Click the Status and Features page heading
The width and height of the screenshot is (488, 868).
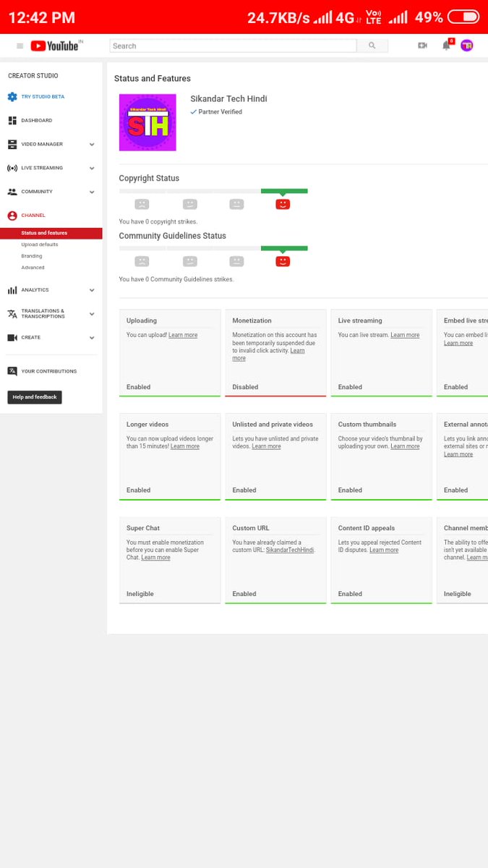coord(153,78)
